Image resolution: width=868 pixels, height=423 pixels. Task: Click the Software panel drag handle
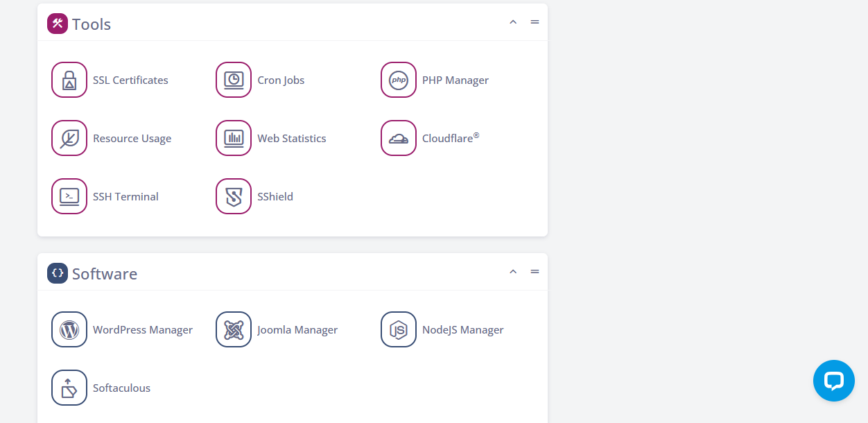pos(535,272)
